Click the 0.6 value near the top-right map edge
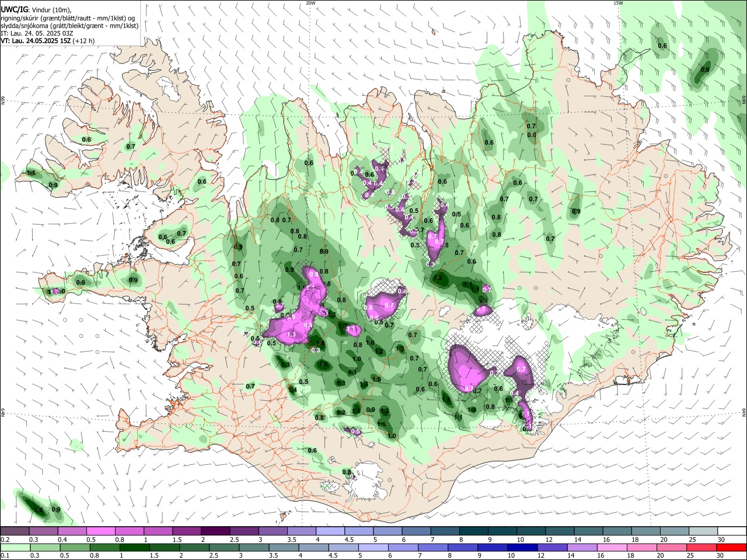Viewport: 747px width, 560px height. [662, 45]
